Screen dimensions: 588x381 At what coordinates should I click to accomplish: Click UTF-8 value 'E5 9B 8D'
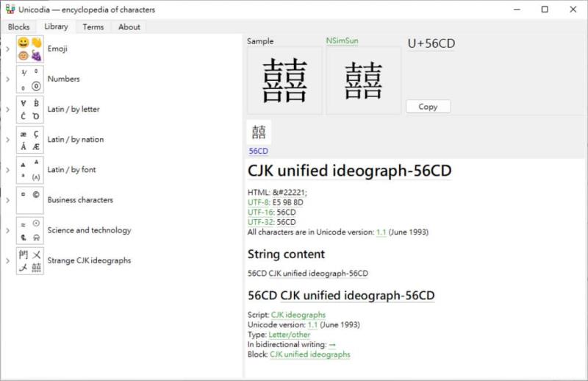(x=287, y=202)
